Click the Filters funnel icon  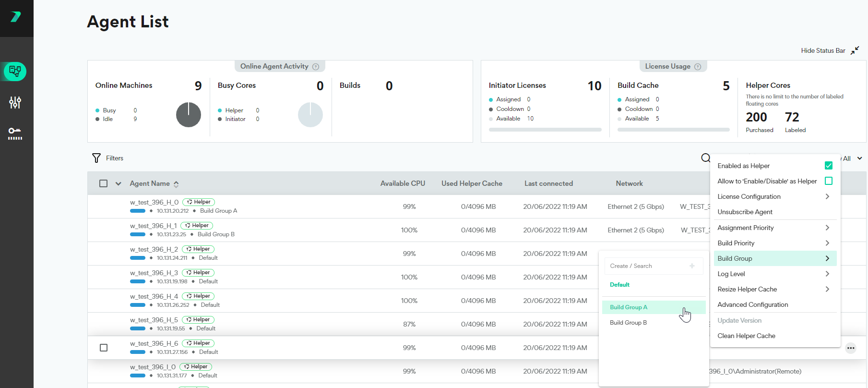click(96, 158)
